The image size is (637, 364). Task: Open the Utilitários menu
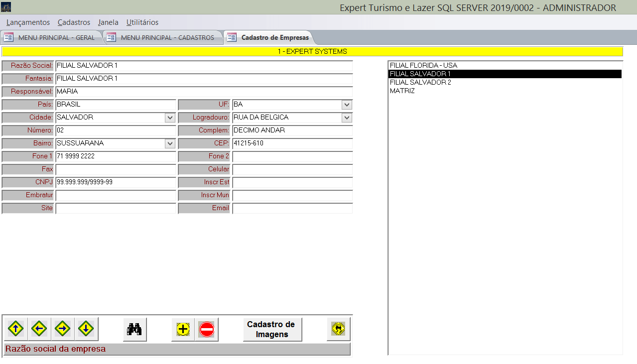click(142, 22)
